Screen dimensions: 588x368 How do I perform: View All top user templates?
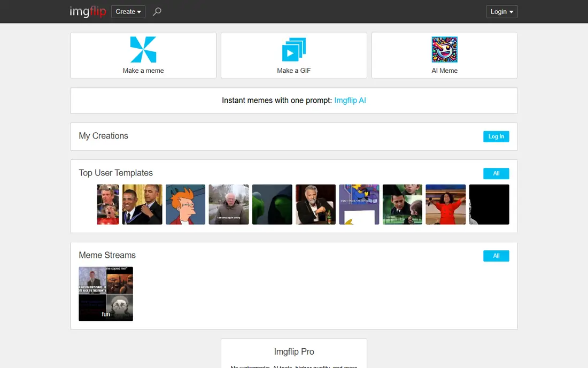tap(496, 174)
